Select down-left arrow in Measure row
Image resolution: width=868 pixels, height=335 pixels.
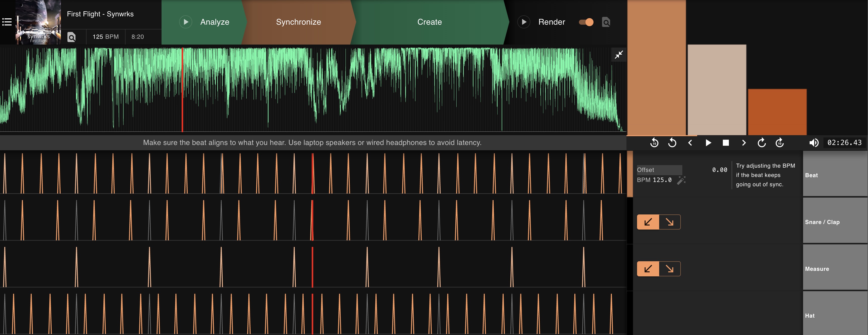(648, 269)
